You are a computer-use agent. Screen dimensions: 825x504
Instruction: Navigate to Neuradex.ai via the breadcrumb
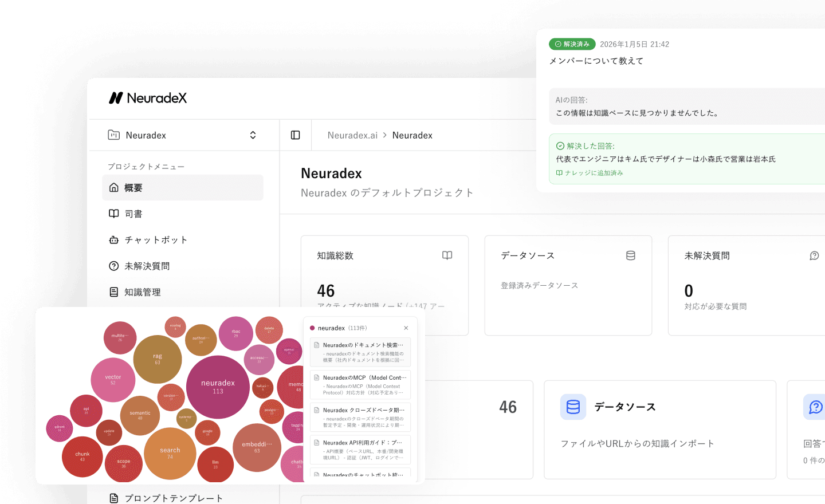click(351, 135)
